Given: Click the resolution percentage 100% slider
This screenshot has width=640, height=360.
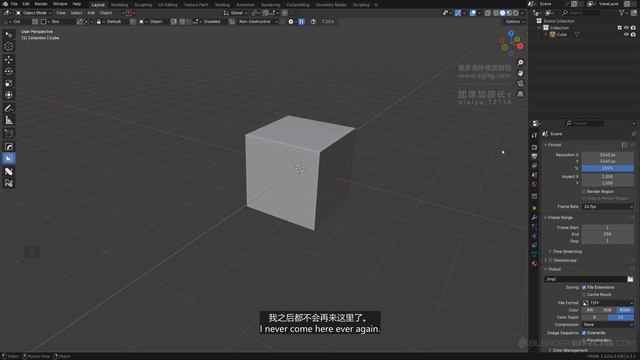Looking at the screenshot, I should 608,168.
